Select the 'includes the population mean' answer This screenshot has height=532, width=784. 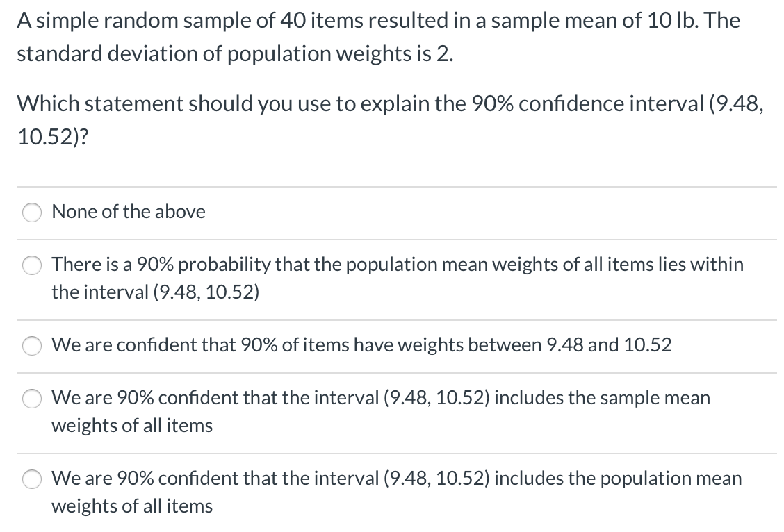pyautogui.click(x=31, y=479)
